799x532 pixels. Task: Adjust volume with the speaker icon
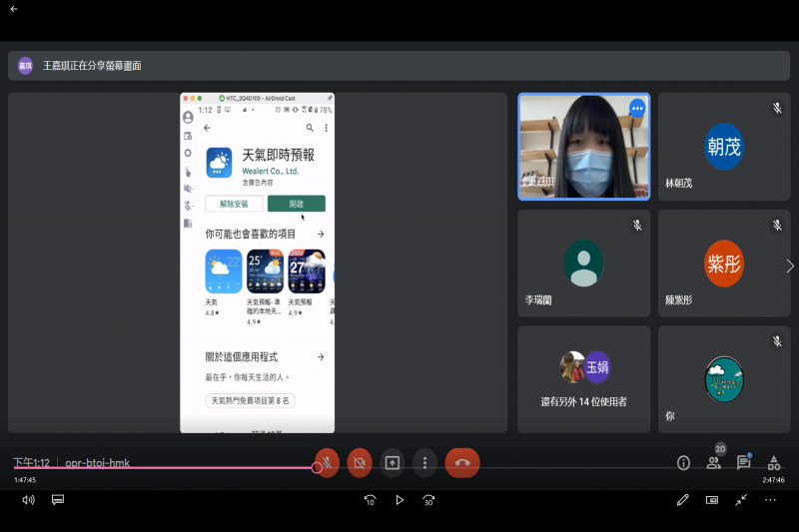pos(28,500)
